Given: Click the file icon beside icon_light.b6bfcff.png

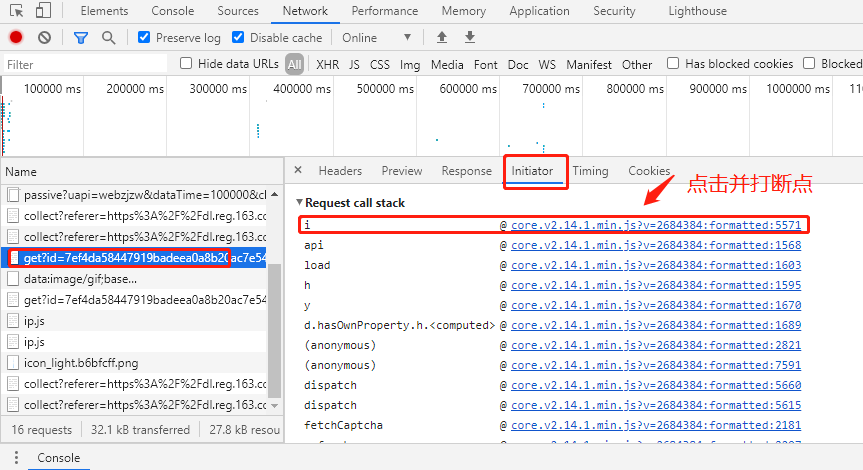Looking at the screenshot, I should tap(13, 363).
